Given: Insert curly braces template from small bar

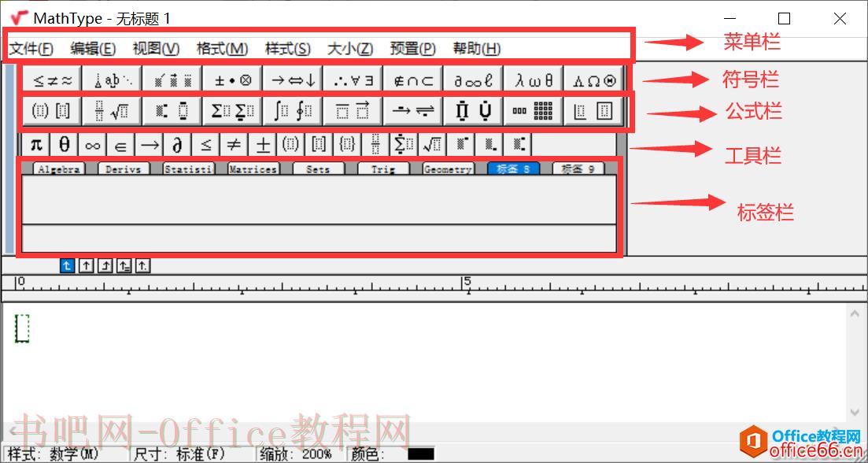Looking at the screenshot, I should (x=347, y=145).
